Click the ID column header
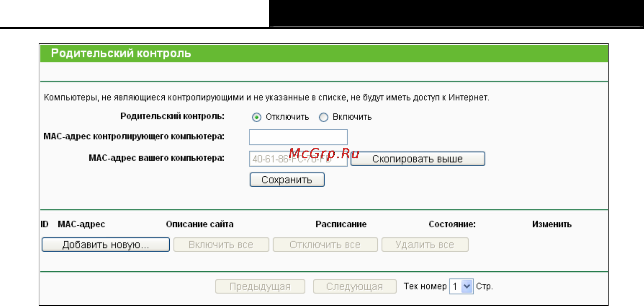This screenshot has width=644, height=306. [x=44, y=224]
